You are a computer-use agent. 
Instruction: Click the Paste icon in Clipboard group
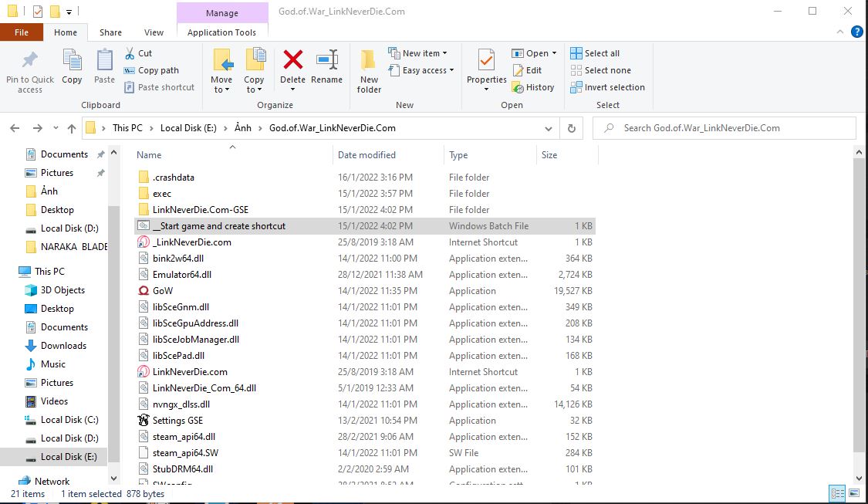(x=104, y=68)
